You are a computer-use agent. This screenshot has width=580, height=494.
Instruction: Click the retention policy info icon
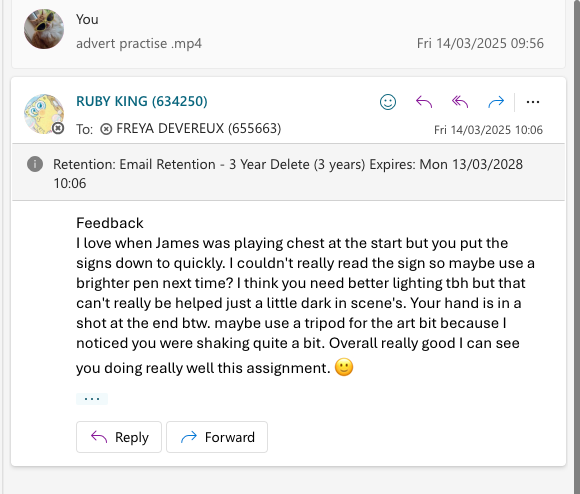[35, 164]
